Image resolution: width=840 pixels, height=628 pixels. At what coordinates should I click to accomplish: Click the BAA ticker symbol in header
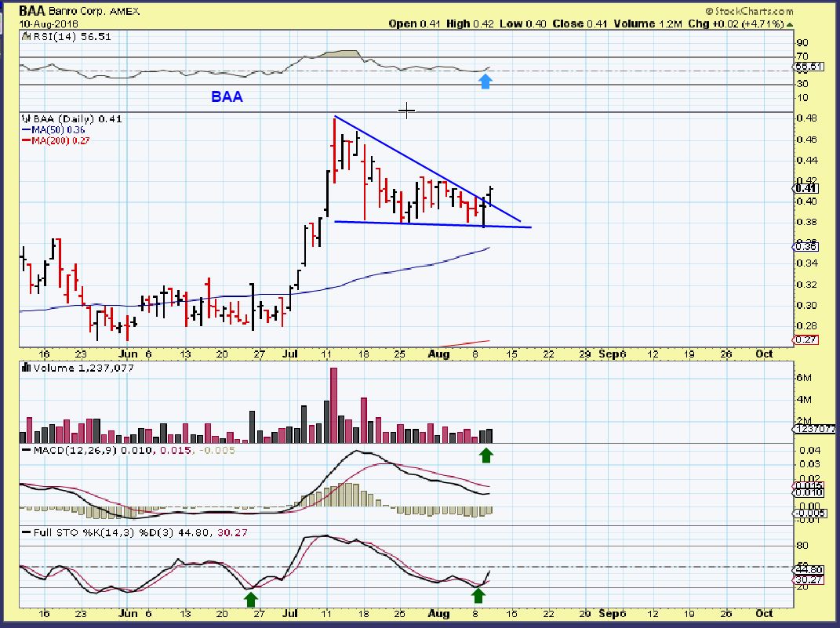tap(33, 11)
